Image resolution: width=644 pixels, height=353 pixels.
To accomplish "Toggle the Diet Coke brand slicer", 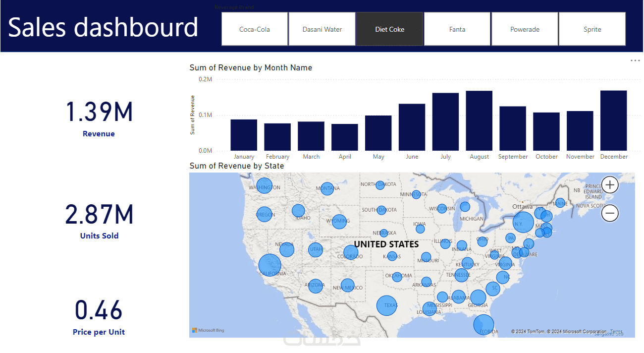I will click(389, 29).
